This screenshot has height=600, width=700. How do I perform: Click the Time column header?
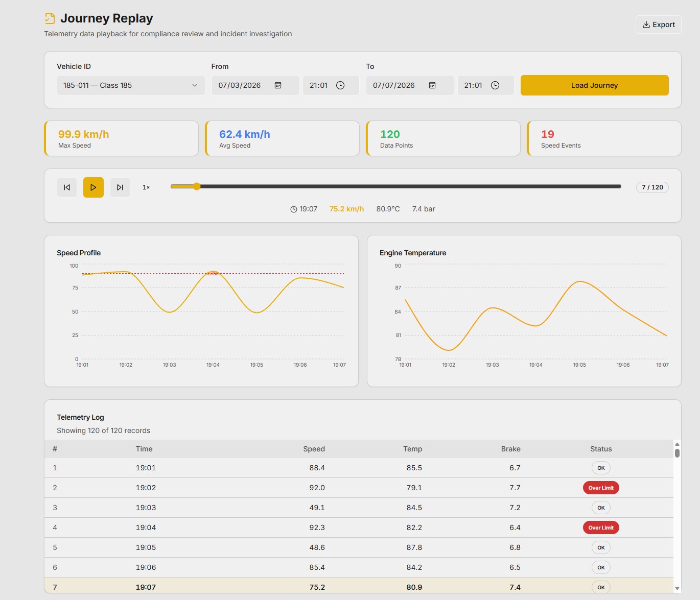tap(144, 449)
